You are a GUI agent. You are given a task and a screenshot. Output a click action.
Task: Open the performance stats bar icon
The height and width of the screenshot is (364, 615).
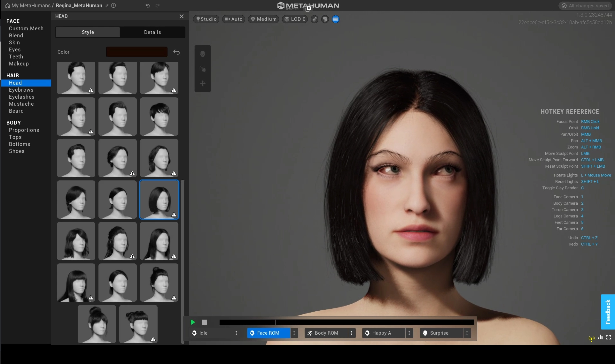click(x=600, y=337)
